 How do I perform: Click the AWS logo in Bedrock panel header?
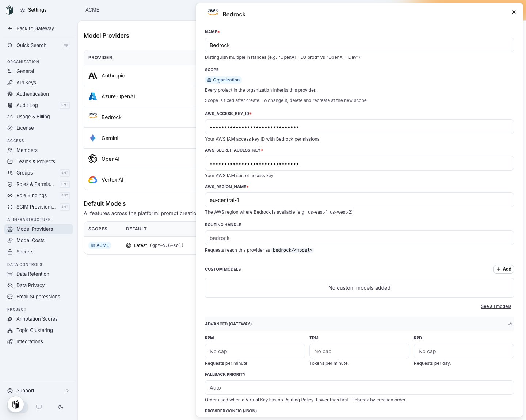coord(213,12)
